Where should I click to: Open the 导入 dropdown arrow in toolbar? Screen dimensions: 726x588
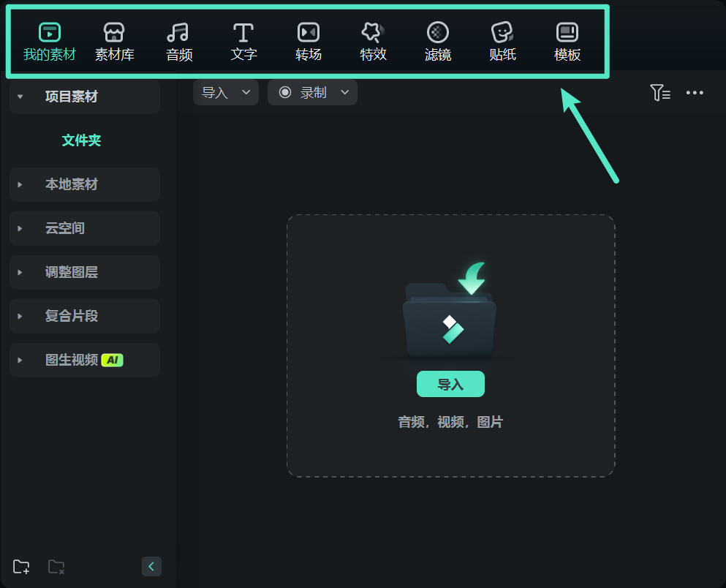click(246, 92)
